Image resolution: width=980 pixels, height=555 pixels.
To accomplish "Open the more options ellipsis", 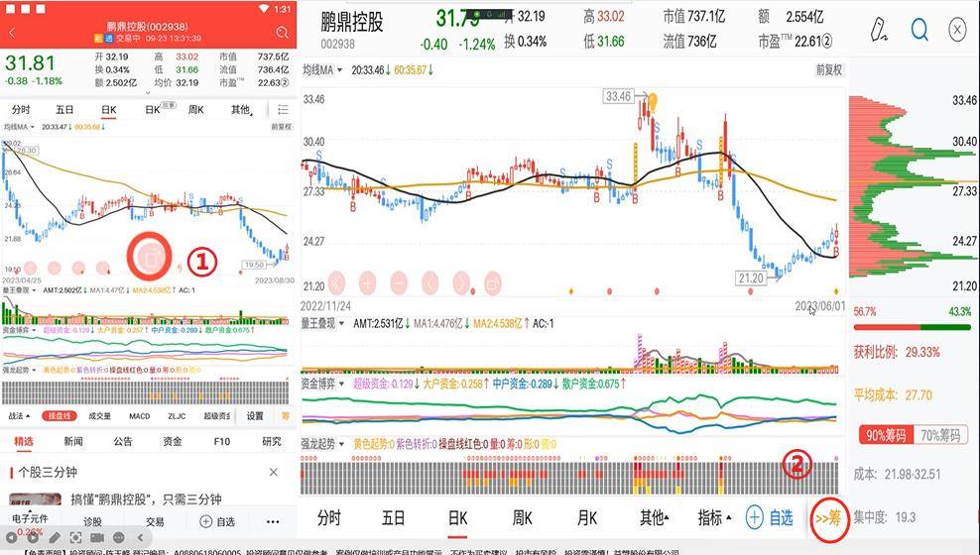I will pyautogui.click(x=273, y=521).
